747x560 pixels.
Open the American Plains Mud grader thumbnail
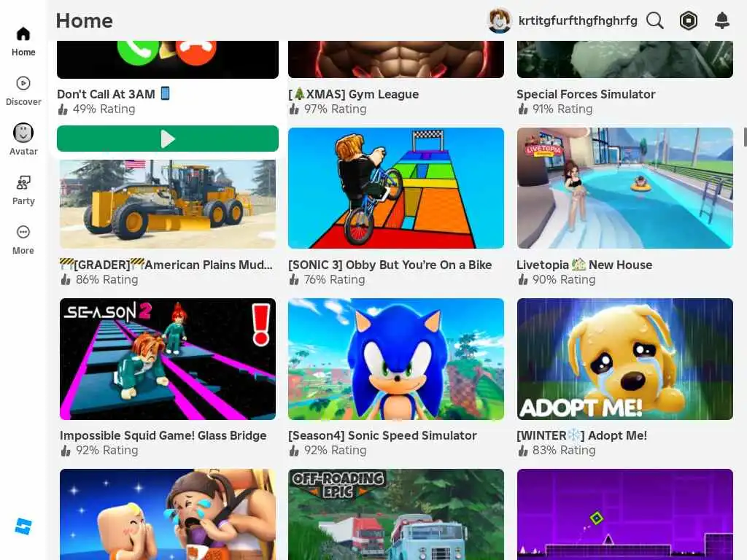[168, 204]
